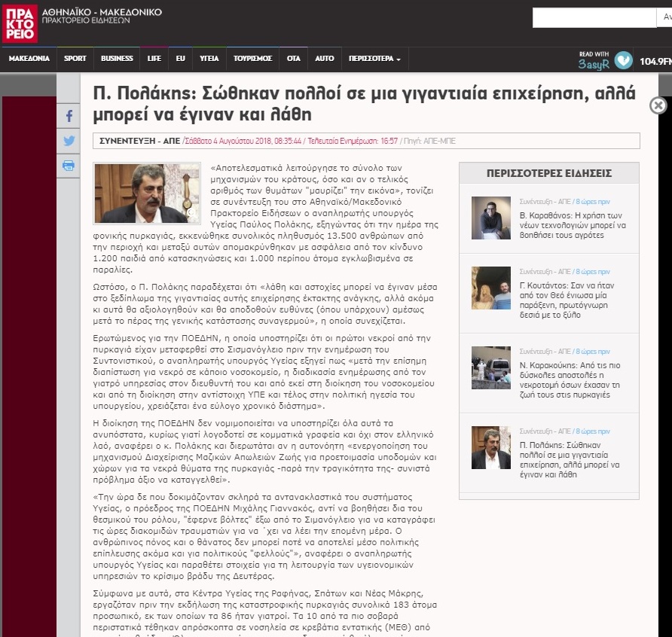Navigate to the ΥΓΕΙΑ section
The image size is (672, 637).
209,59
